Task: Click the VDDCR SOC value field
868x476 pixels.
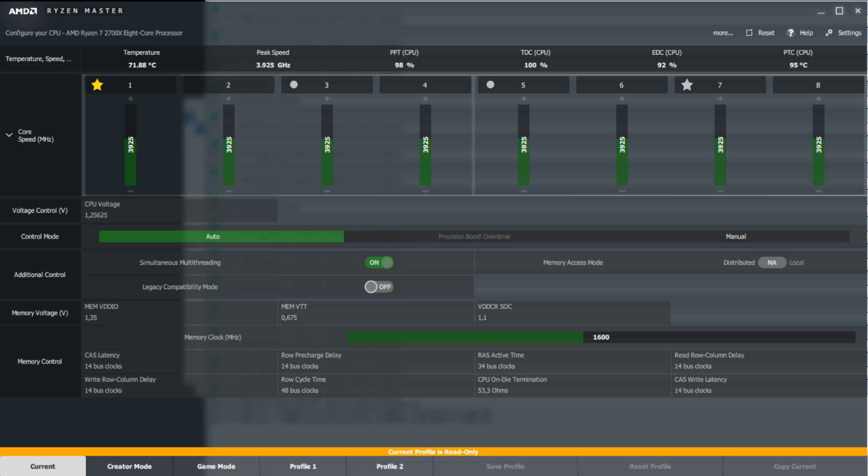Action: (x=573, y=313)
